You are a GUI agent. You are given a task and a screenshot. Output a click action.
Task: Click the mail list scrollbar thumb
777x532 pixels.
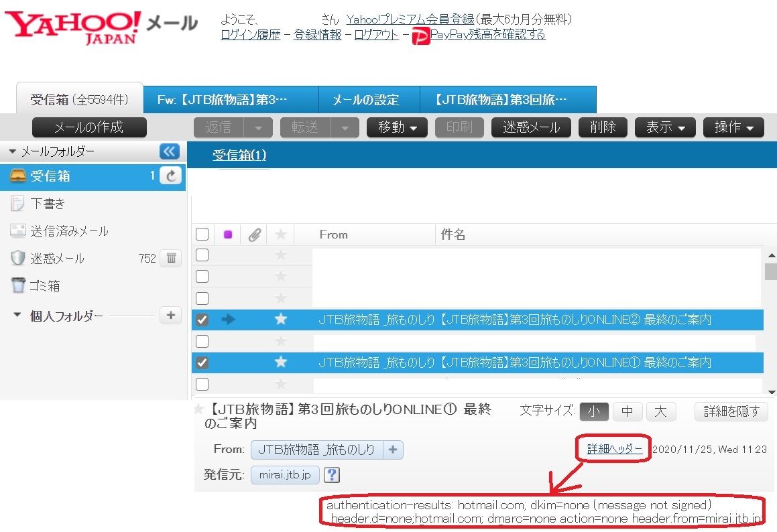coord(770,272)
